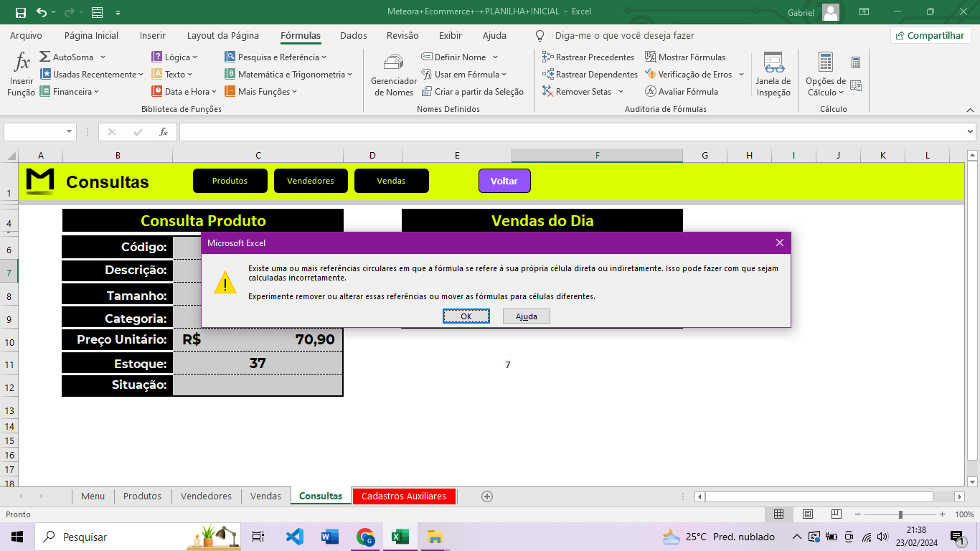Switch to Page Layout view icon
Viewport: 980px width, 551px height.
[808, 514]
